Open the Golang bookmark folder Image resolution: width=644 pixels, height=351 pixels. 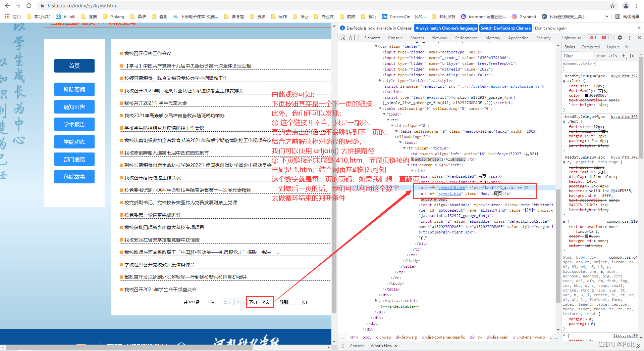(114, 16)
